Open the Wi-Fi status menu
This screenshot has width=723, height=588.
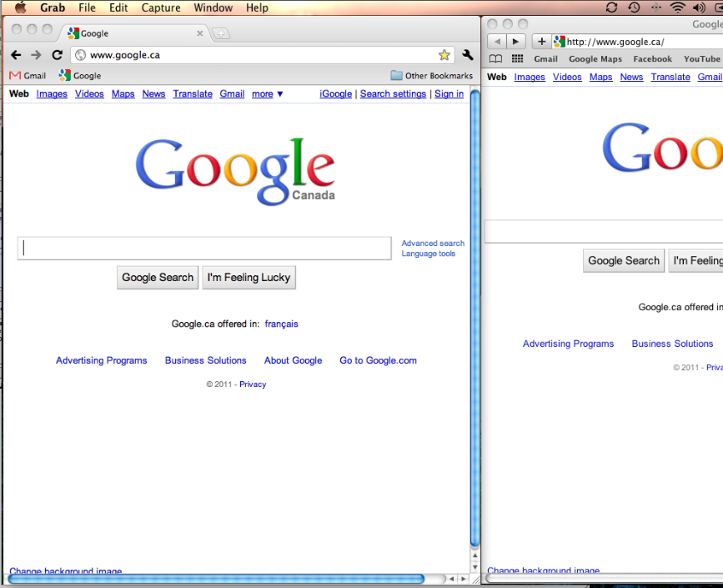pyautogui.click(x=677, y=8)
